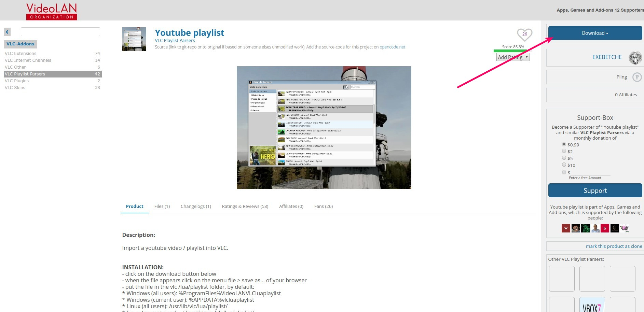Click the red 'b' supporter avatar
Screen dimensions: 644x312
605,228
